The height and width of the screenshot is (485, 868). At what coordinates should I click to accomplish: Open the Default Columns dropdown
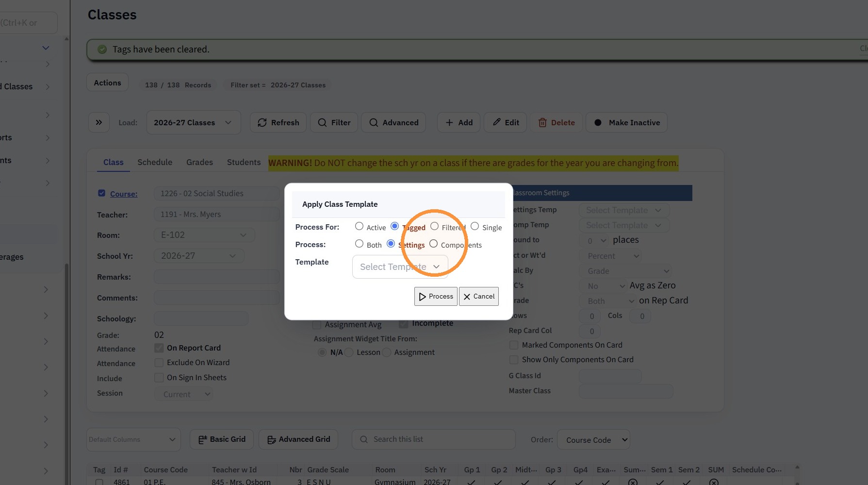click(133, 439)
